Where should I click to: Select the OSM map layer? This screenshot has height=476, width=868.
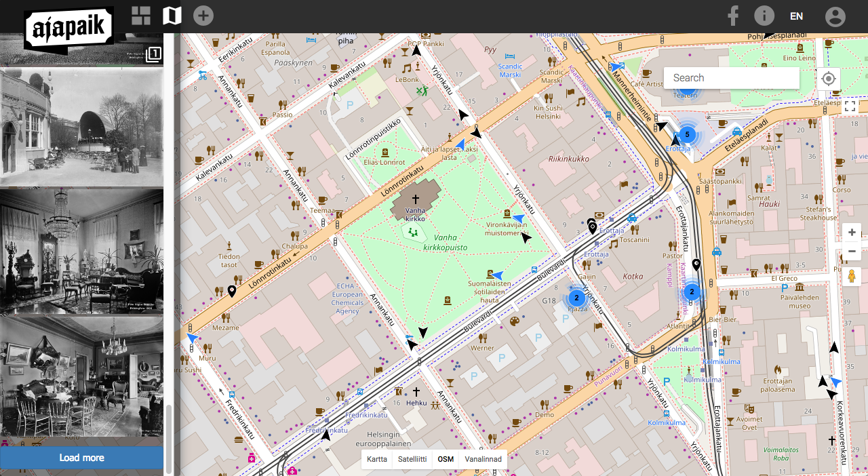click(446, 459)
